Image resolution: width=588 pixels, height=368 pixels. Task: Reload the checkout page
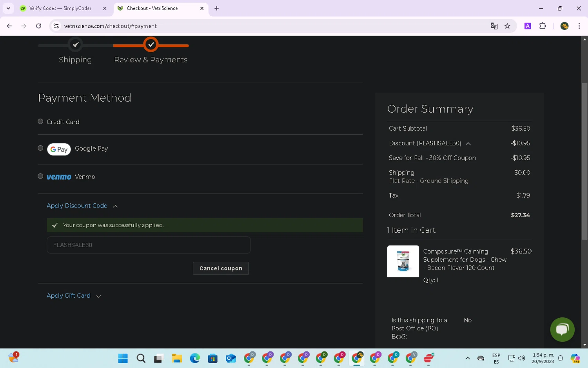(x=38, y=26)
